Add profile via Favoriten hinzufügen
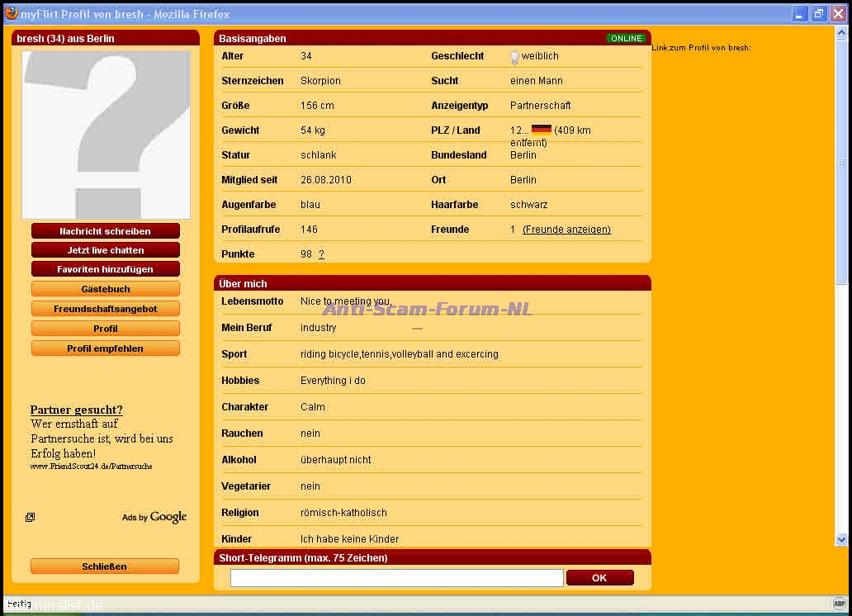The width and height of the screenshot is (852, 616). (106, 269)
